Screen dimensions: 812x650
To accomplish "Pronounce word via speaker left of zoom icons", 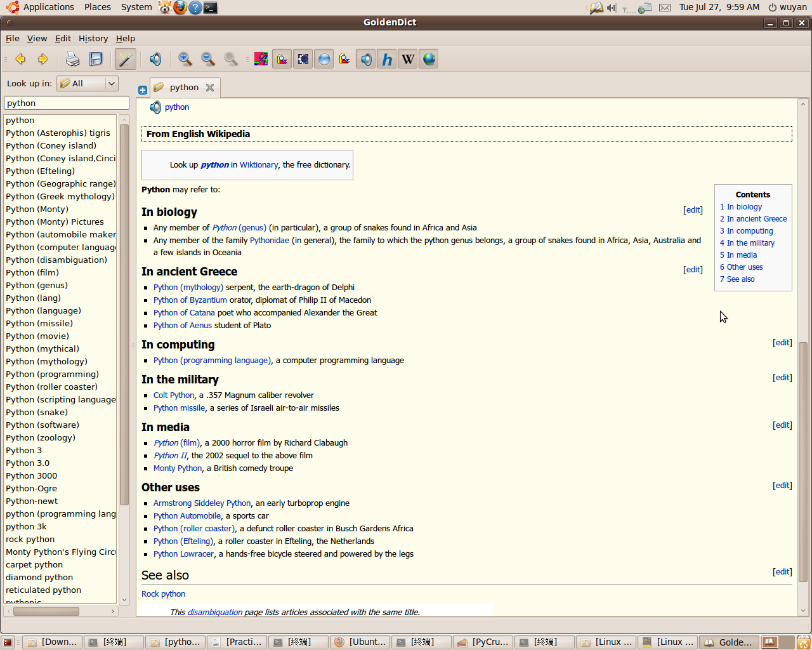I will pos(155,59).
